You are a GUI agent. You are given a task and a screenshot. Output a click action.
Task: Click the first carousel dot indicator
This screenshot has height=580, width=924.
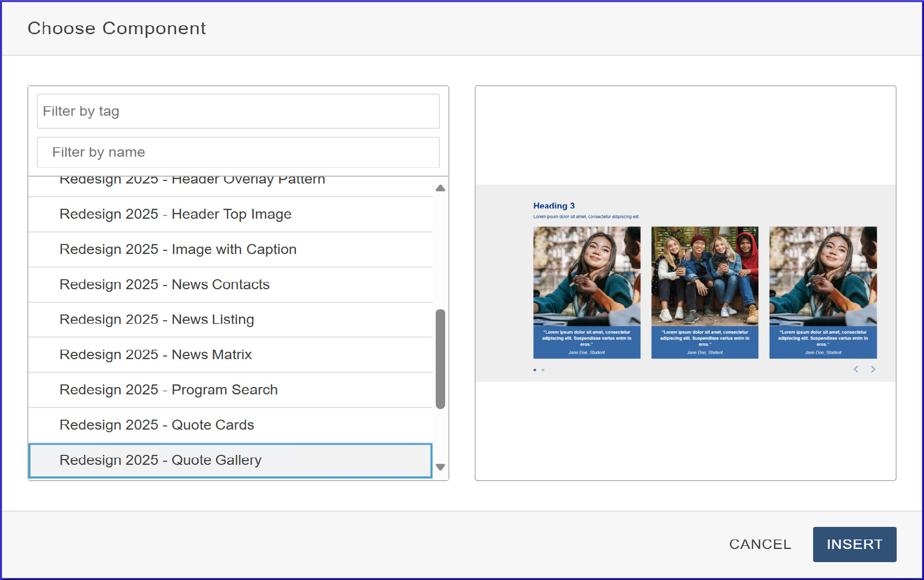click(x=535, y=370)
